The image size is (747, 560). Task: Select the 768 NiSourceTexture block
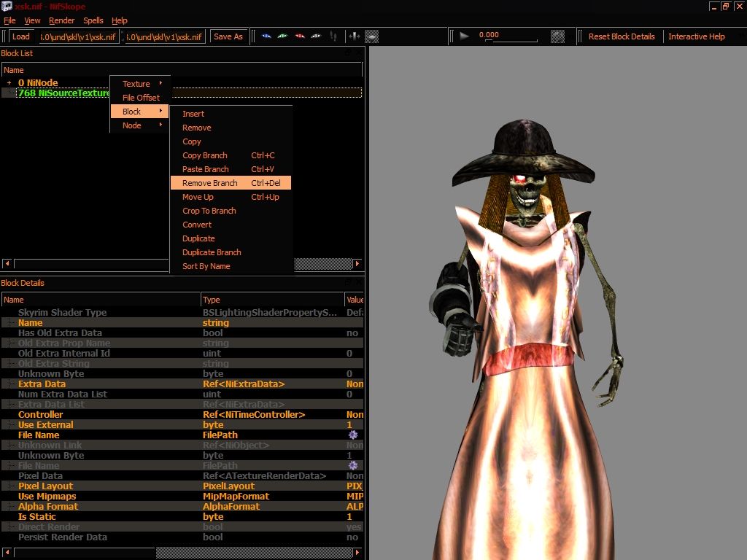pos(63,93)
